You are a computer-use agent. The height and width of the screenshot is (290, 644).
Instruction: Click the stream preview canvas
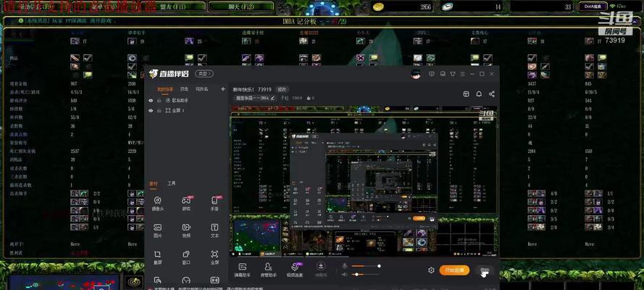click(363, 181)
